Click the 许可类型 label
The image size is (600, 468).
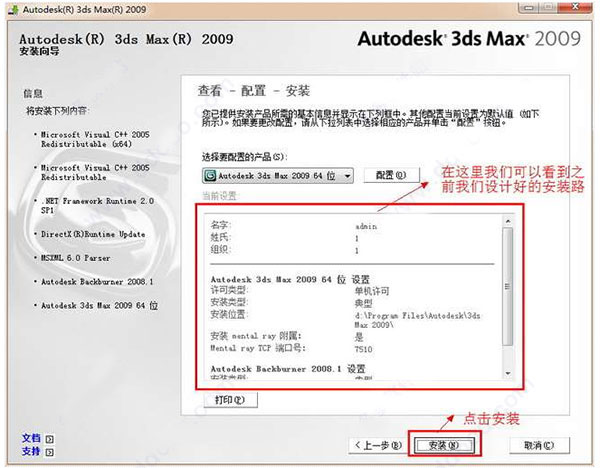[x=229, y=290]
